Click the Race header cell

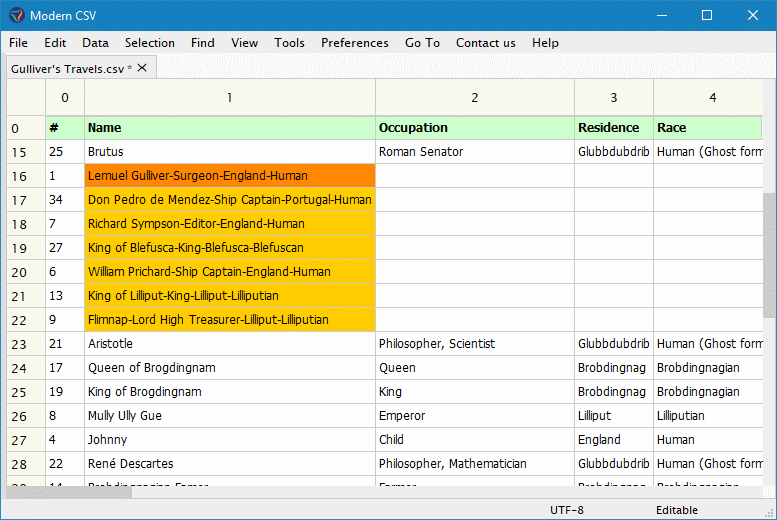pyautogui.click(x=708, y=128)
